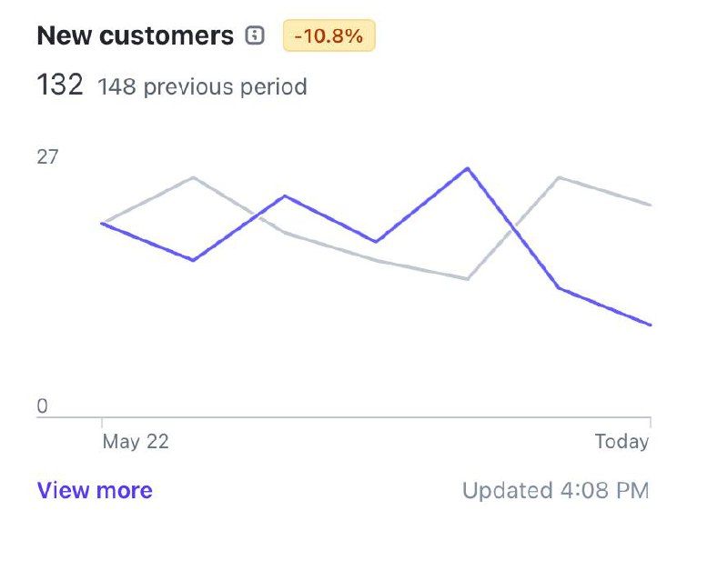Click the gray line's lowest point
This screenshot has width=728, height=571.
point(467,279)
